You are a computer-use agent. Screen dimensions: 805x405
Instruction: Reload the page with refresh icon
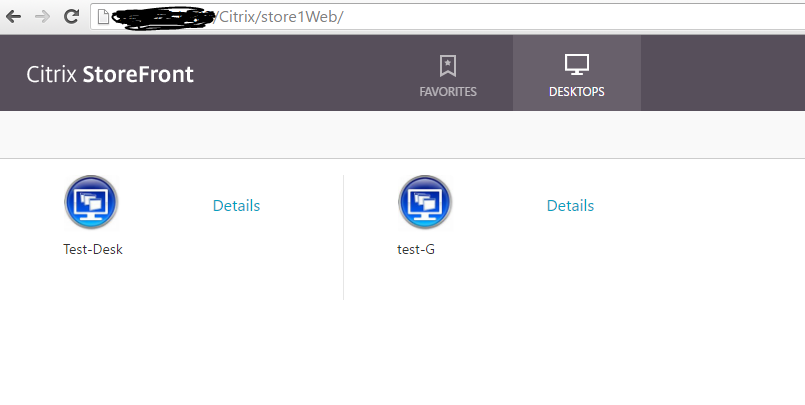(71, 16)
